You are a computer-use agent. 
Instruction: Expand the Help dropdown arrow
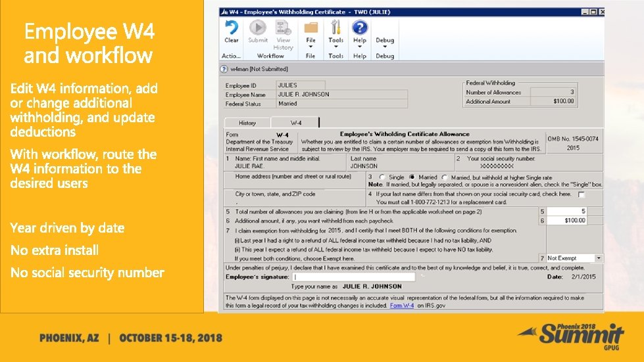pyautogui.click(x=360, y=47)
